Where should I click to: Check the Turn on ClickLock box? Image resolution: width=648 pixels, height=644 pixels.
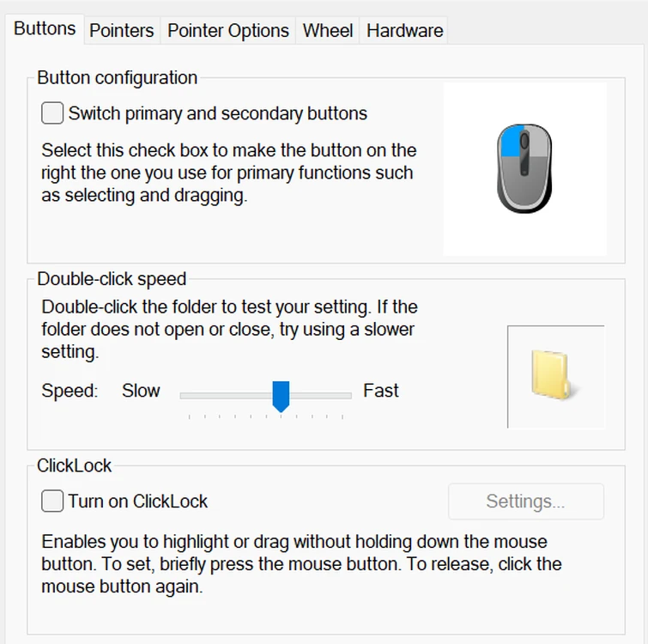coord(52,501)
